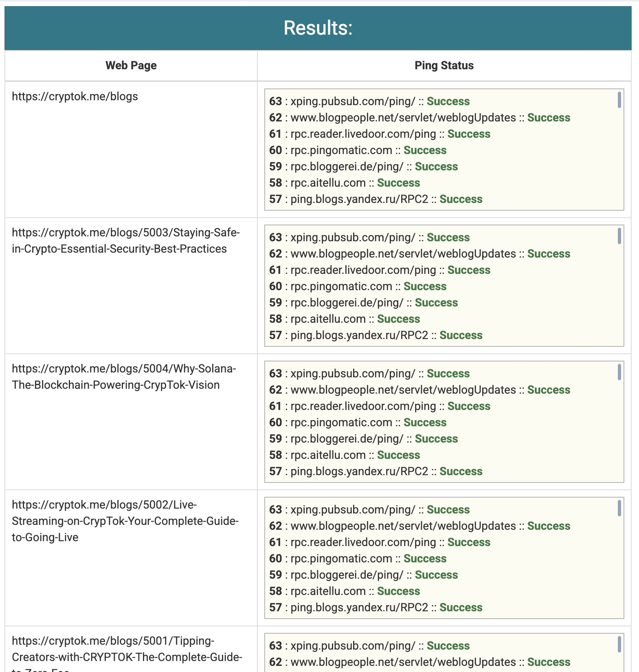Click rpc.bloggerei.de entry in Live-Streaming row
The width and height of the screenshot is (639, 672).
pyautogui.click(x=347, y=575)
